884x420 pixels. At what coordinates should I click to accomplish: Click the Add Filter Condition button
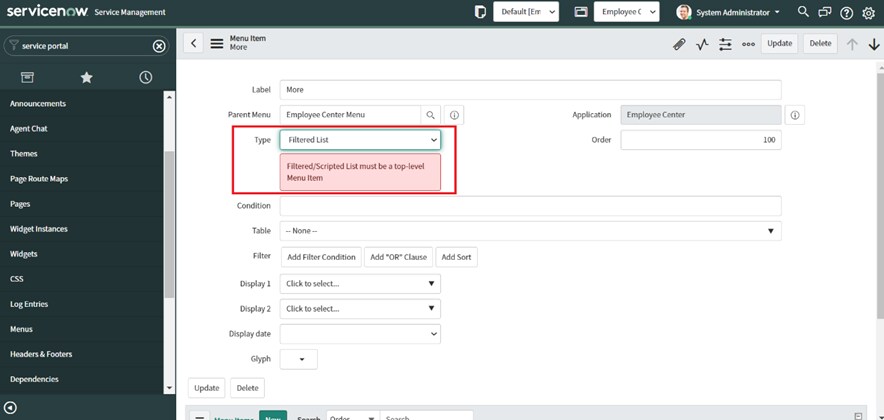point(321,257)
